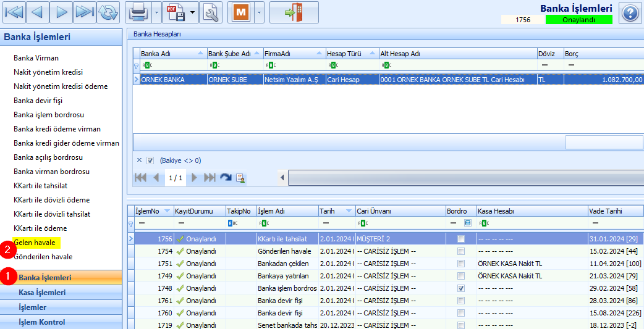The height and width of the screenshot is (329, 644).
Task: Open help with the question mark icon
Action: [630, 13]
